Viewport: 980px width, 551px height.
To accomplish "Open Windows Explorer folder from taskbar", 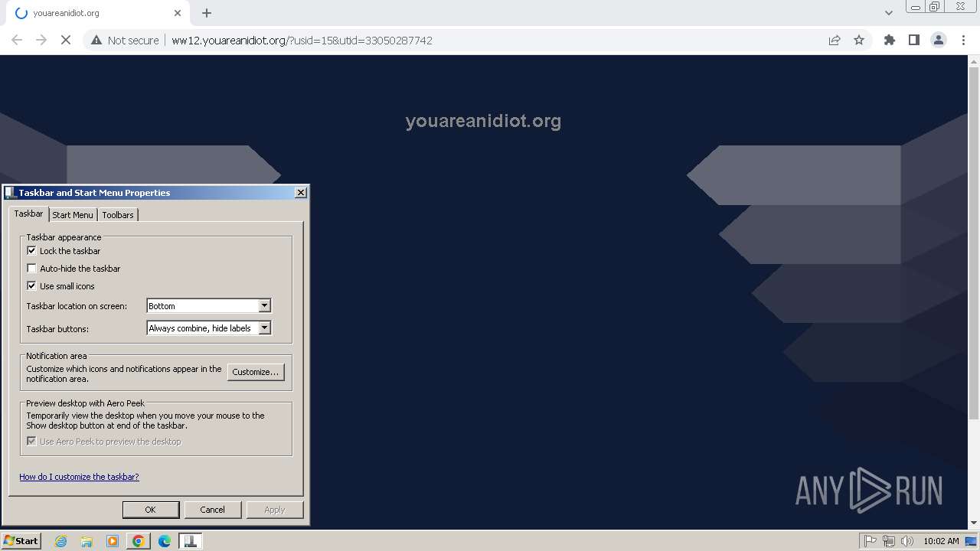I will click(87, 541).
